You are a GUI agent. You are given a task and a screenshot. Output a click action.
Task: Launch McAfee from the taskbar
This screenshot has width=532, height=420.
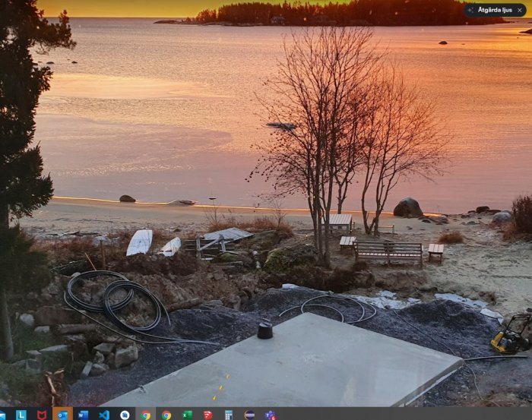coord(42,415)
